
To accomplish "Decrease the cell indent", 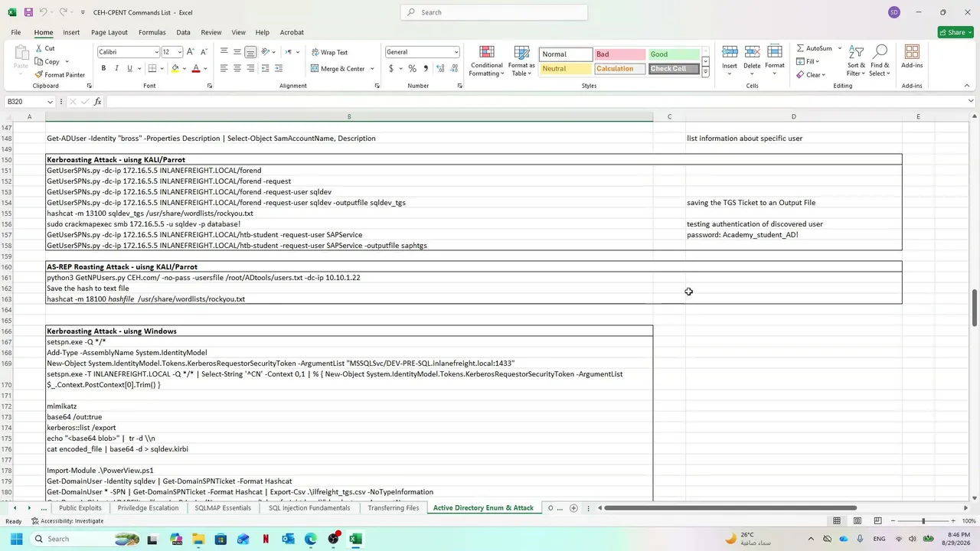I will coord(266,69).
